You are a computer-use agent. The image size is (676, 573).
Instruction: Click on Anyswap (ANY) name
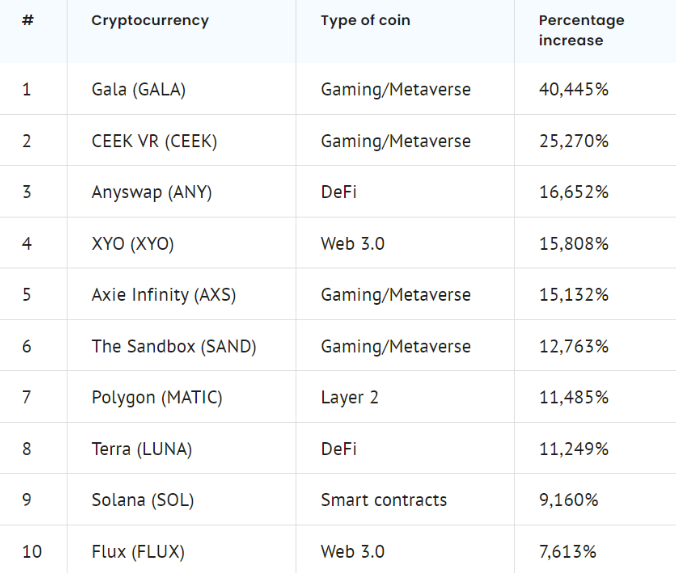[152, 193]
